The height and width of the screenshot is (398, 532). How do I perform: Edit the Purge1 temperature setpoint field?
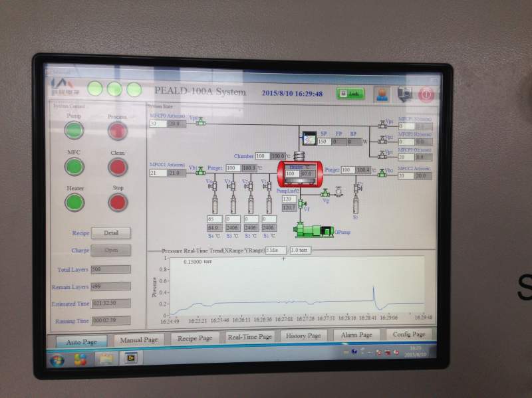click(x=233, y=168)
